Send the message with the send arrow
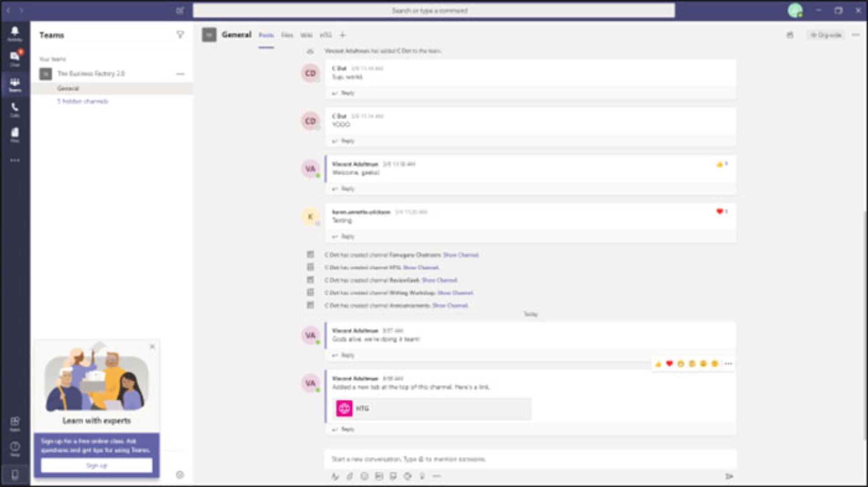Screen dimensions: 868x487 tap(729, 476)
